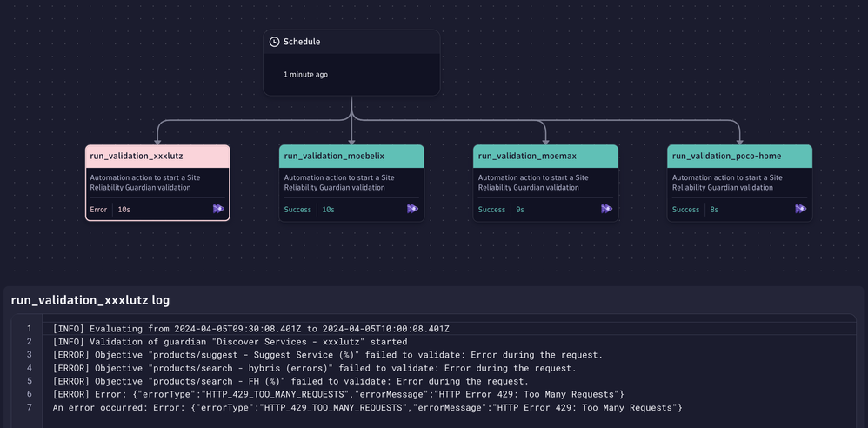
Task: Click the action icon on the run_validation_moebelix card
Action: tap(412, 209)
